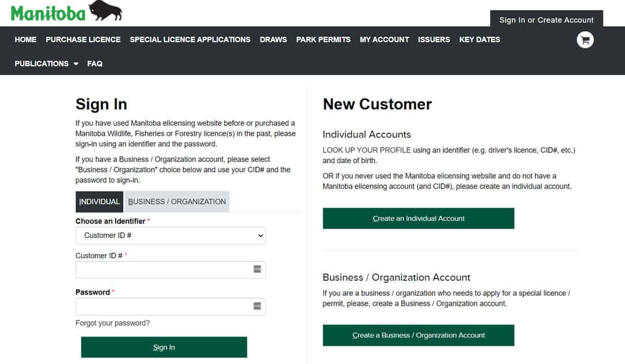The height and width of the screenshot is (364, 625).
Task: Open Forgot your password link
Action: (113, 323)
